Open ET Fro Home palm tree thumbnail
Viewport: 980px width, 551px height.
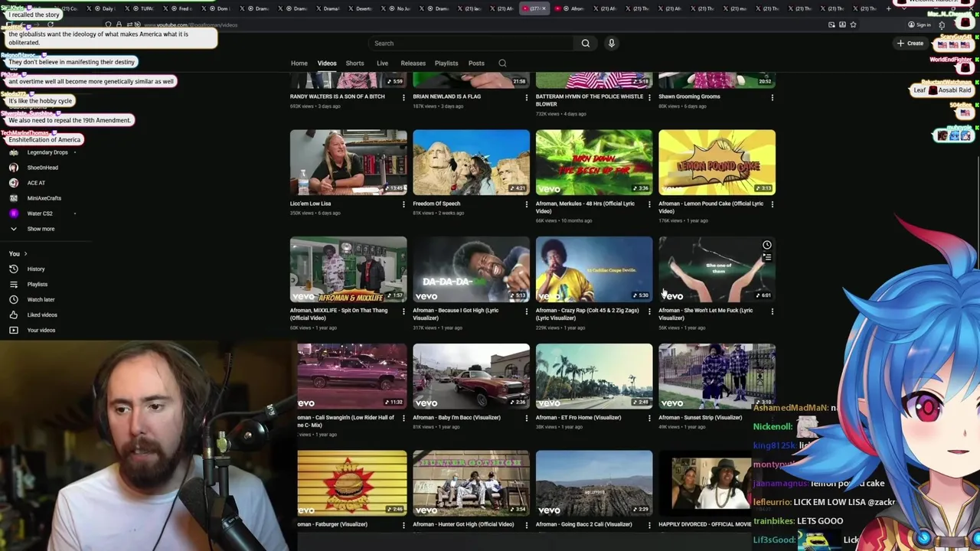coord(594,377)
